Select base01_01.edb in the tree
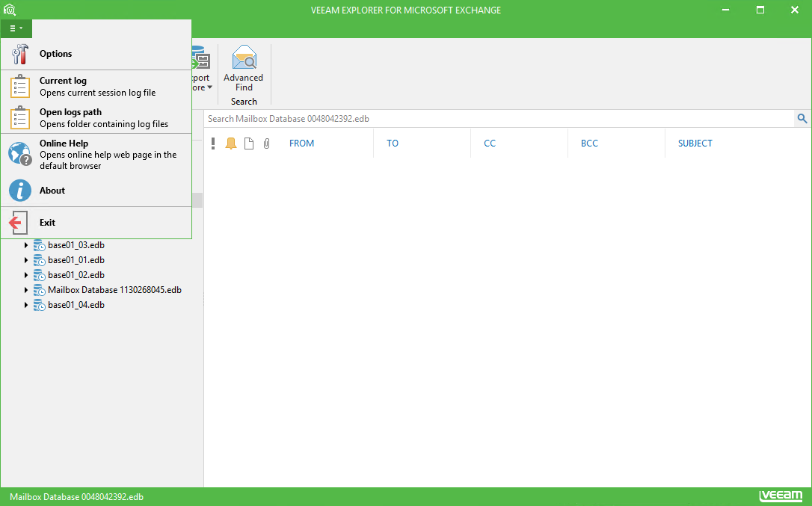Screen dimensions: 812x506 (x=76, y=260)
